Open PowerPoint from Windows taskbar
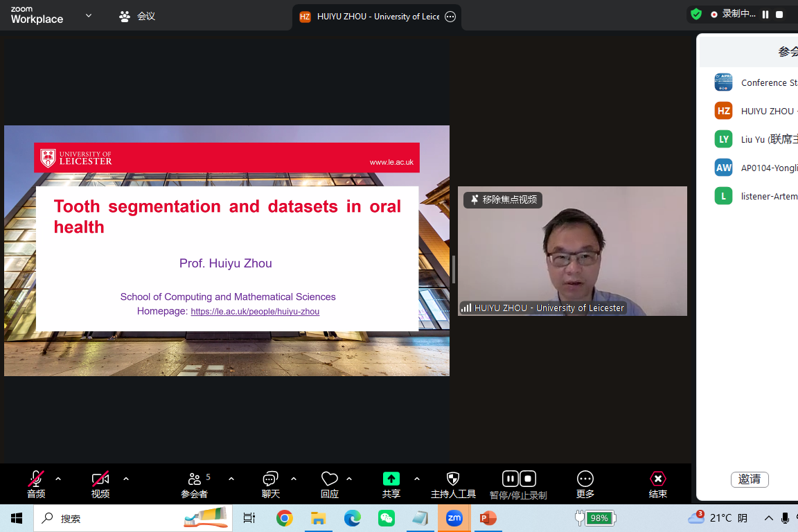Screen dimensions: 798x532 click(x=488, y=518)
